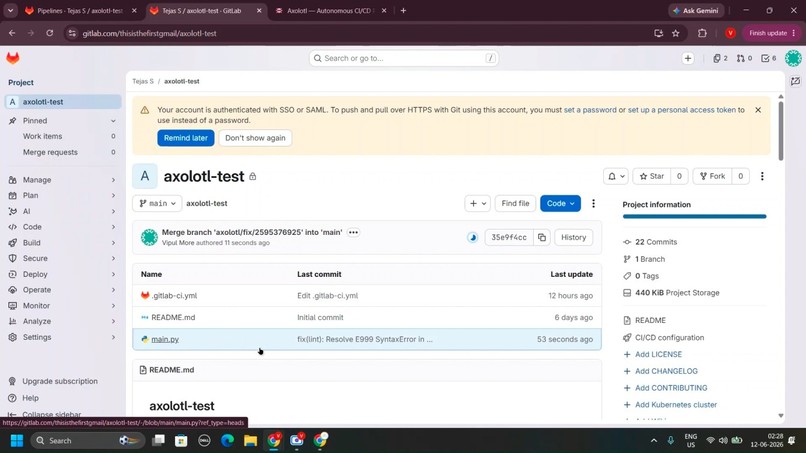806x453 pixels.
Task: Open the add file plus dropdown
Action: [477, 204]
